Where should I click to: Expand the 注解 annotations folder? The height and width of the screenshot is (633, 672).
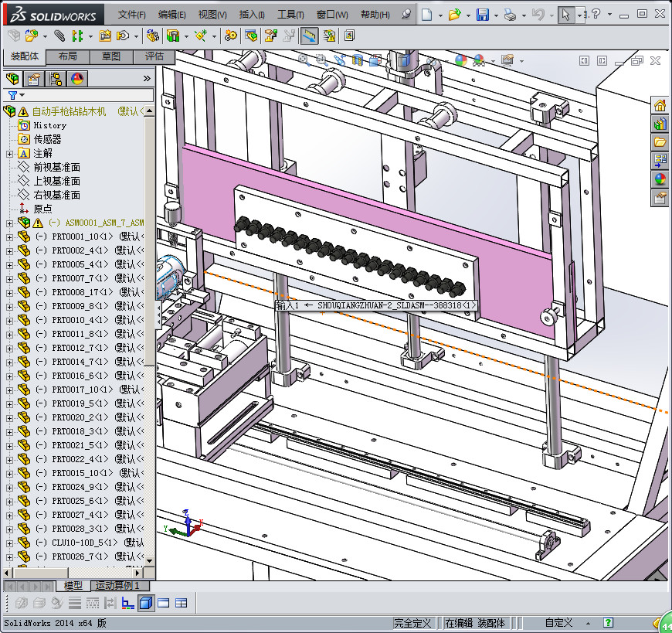coord(9,154)
